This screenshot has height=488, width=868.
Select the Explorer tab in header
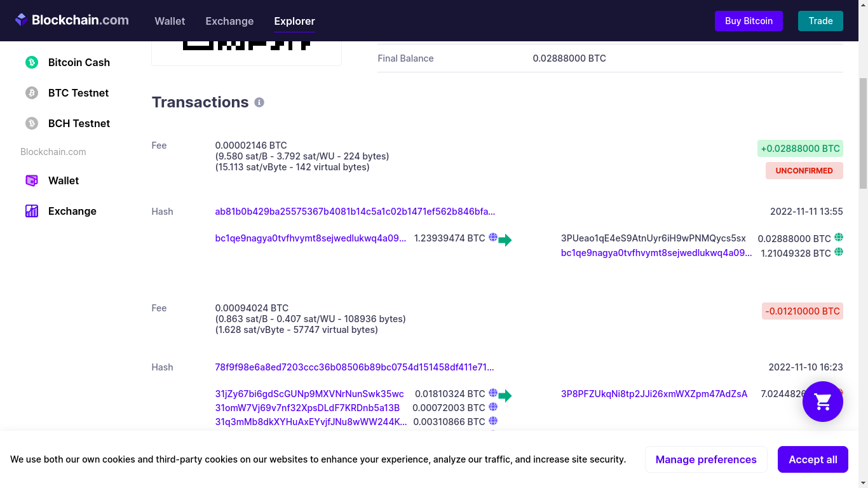294,21
